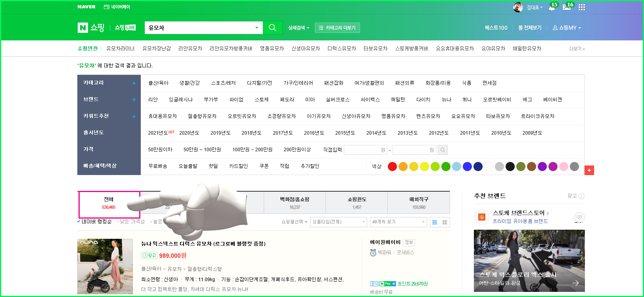Enable the 쿠폰 filter

pyautogui.click(x=264, y=166)
